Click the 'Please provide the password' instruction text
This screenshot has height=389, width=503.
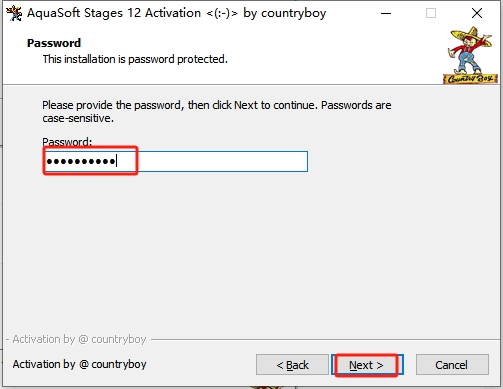click(x=217, y=112)
